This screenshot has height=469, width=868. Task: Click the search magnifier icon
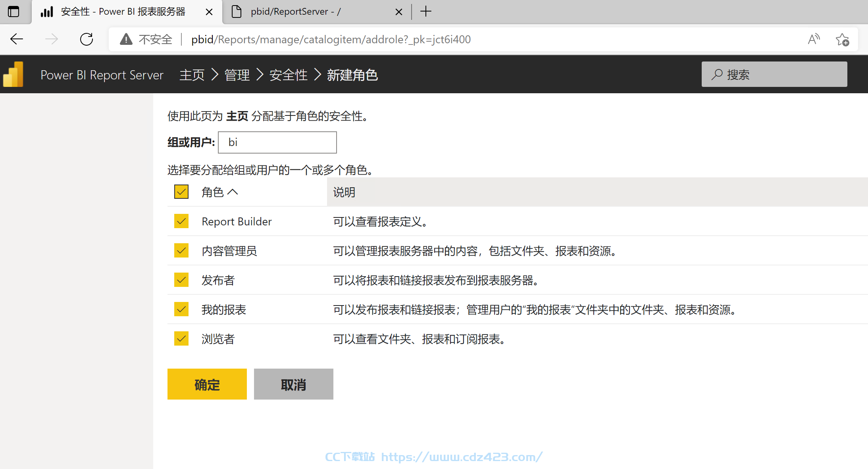[717, 74]
